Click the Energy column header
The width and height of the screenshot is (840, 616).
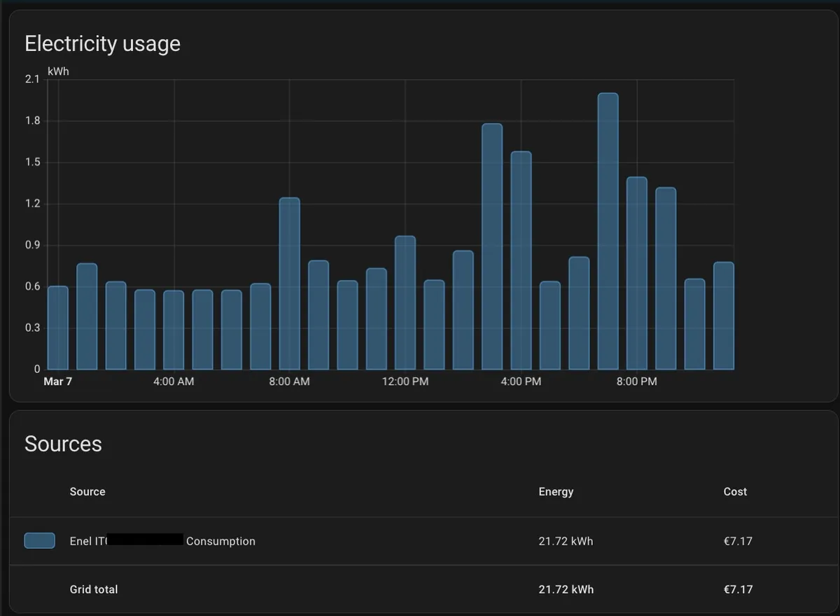coord(556,491)
